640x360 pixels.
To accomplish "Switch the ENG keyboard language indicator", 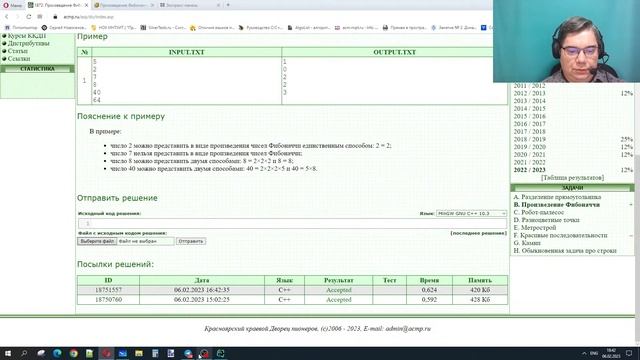I will (x=595, y=353).
